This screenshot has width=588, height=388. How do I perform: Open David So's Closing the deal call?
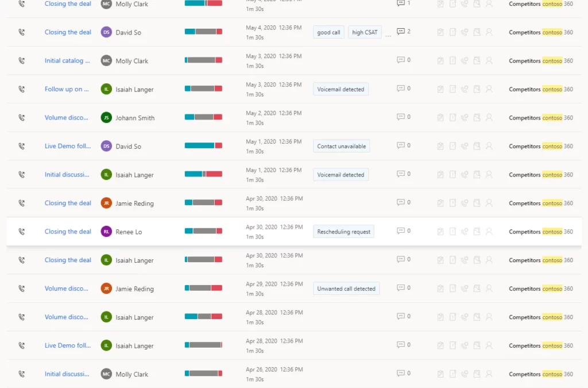[x=68, y=32]
